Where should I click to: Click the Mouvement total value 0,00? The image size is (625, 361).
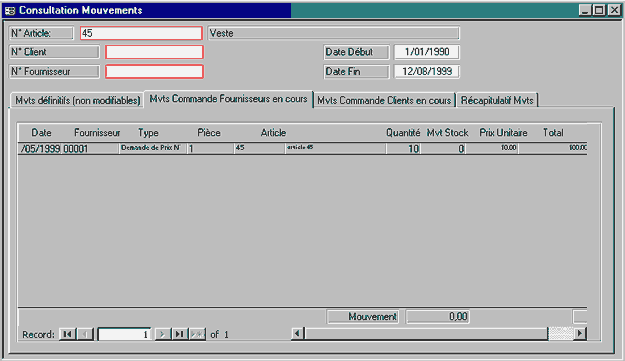coord(437,317)
